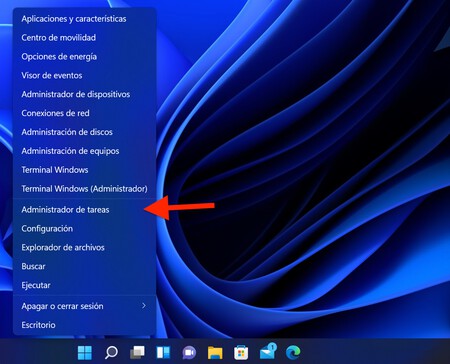Open Administrador de tareas
The width and height of the screenshot is (450, 364).
click(x=84, y=210)
